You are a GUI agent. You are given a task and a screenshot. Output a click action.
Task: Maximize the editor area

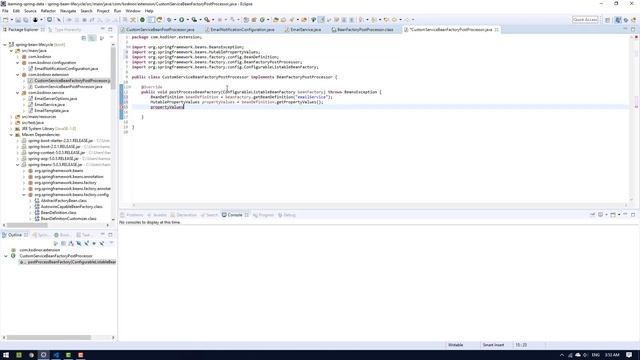633,29
